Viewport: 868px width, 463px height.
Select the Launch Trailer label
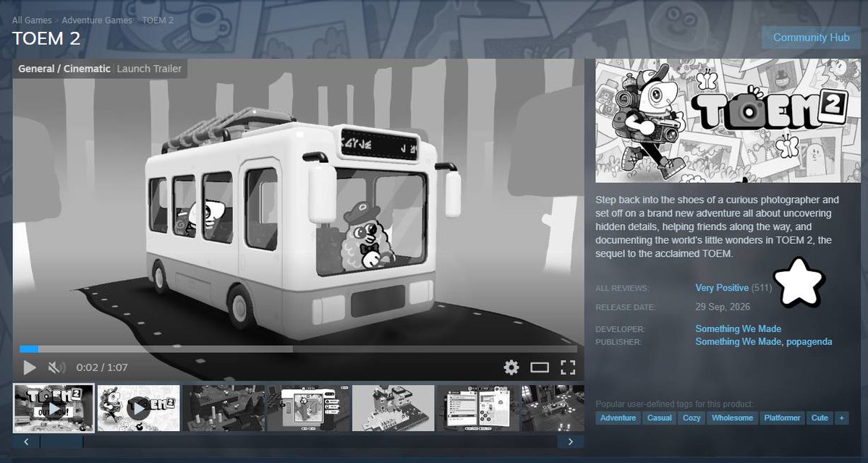click(149, 69)
